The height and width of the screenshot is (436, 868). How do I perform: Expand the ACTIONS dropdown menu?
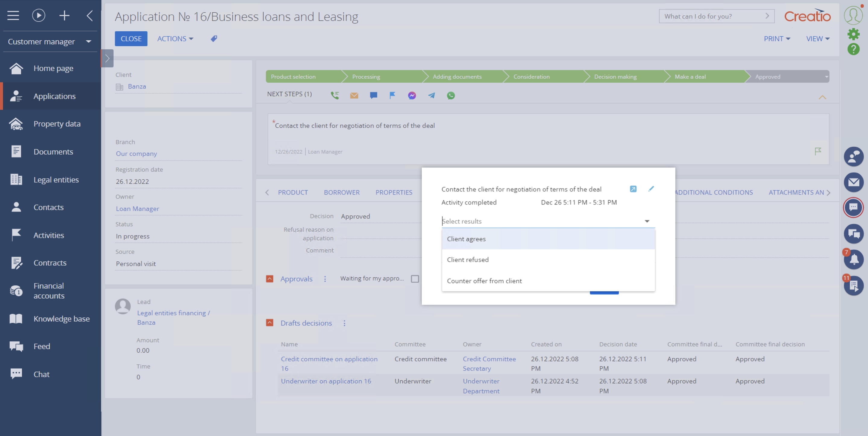175,38
